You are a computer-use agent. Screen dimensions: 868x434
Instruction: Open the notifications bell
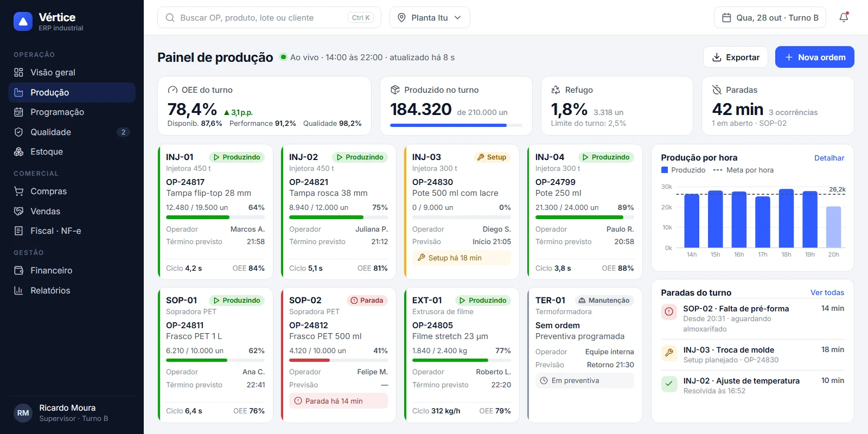(x=844, y=17)
